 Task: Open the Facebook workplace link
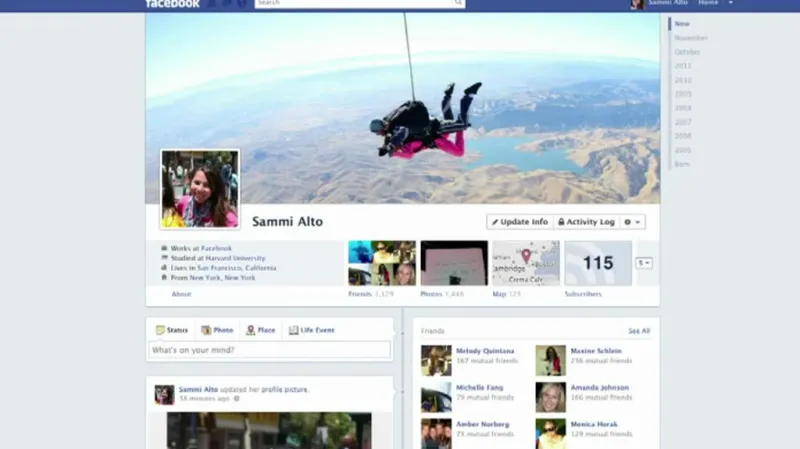pos(216,248)
